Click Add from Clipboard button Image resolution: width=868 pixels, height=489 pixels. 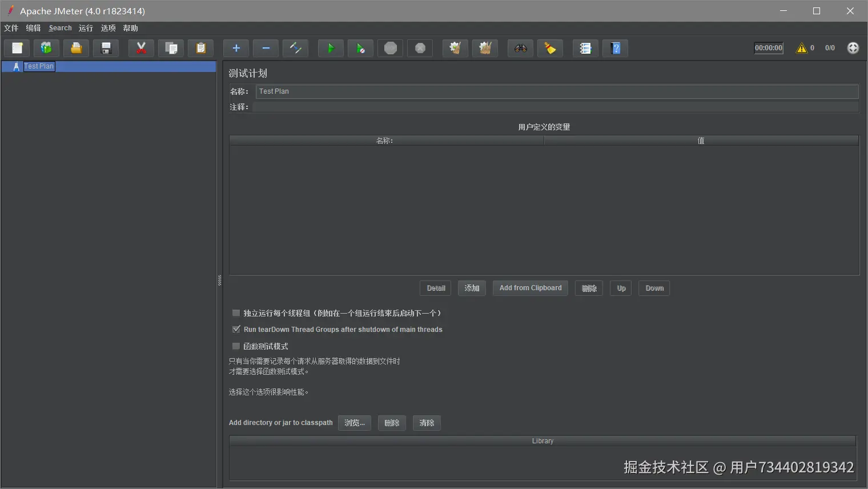pyautogui.click(x=531, y=288)
